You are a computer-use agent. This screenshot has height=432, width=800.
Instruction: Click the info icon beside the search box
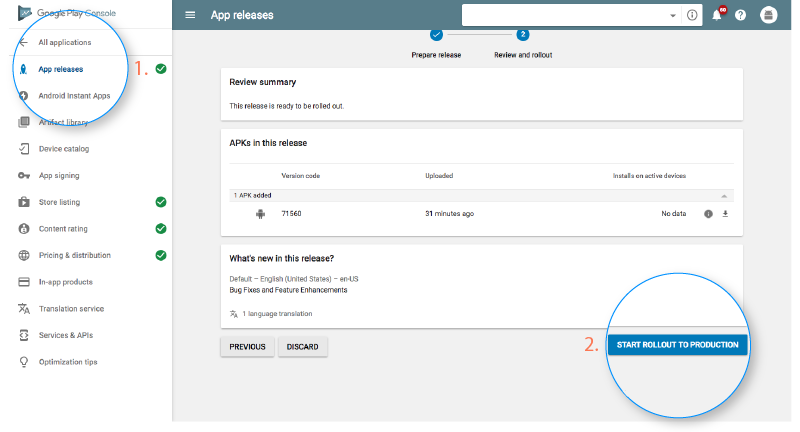(x=692, y=15)
